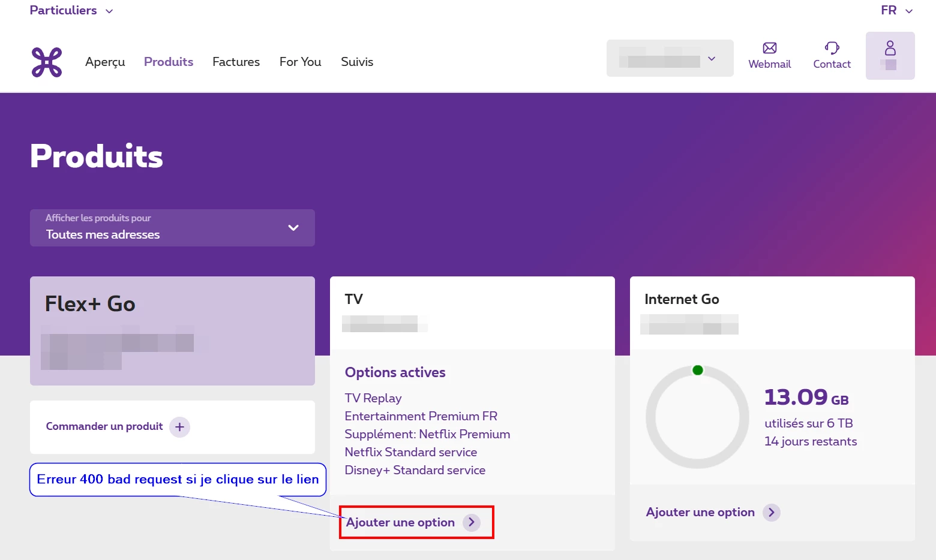
Task: Click Netflix Standard service option
Action: (411, 452)
